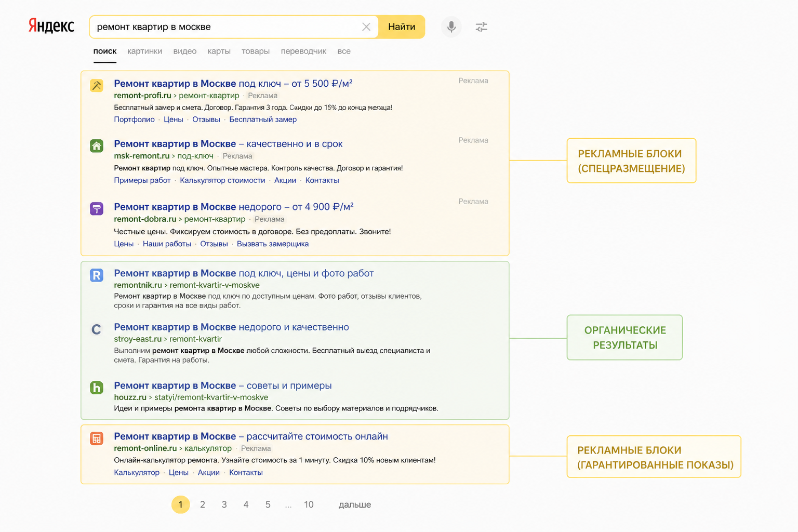Open Отзывы sitelink under remont-dobra.ru
The image size is (798, 532).
pos(214,244)
